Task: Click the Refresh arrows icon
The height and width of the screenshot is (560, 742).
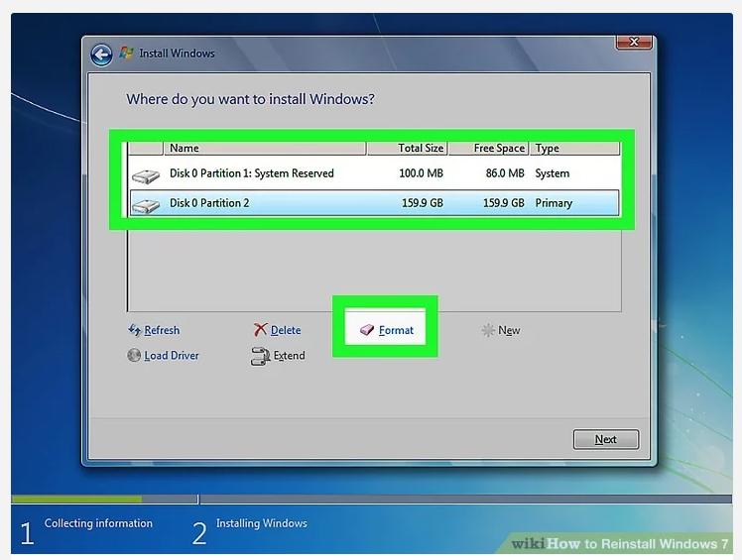Action: (134, 330)
